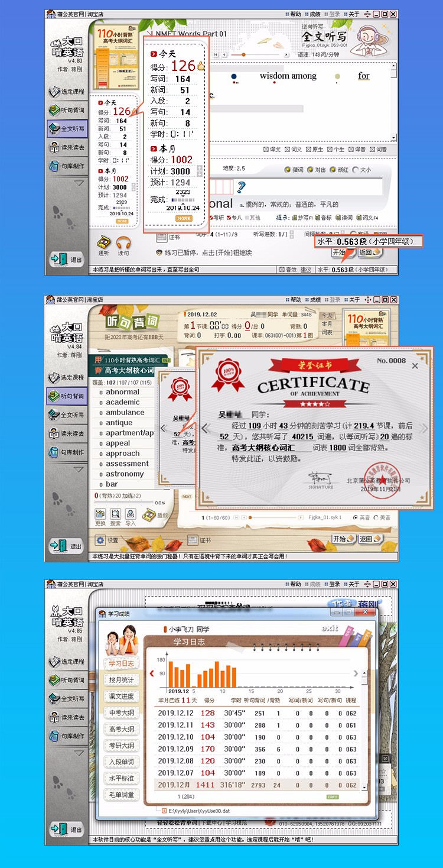Image resolution: width=443 pixels, height=868 pixels.
Task: Click the 退出 exit icon in the v4.80 window
Action: coord(67,259)
